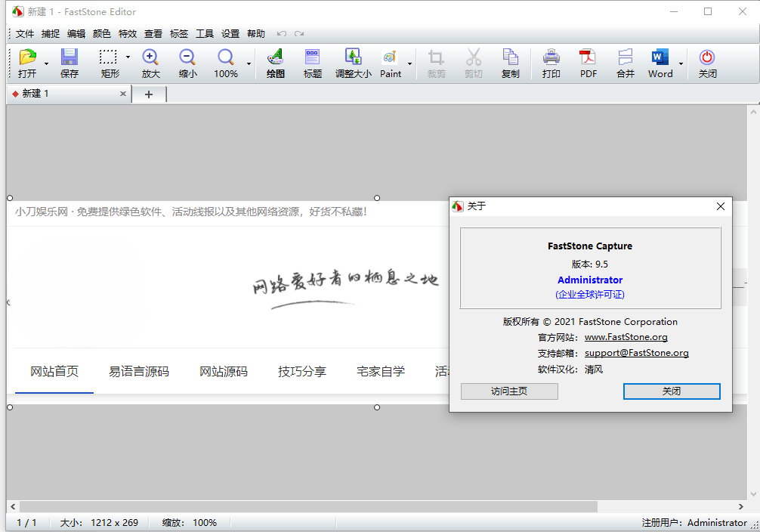Click the scroll left arrow
This screenshot has width=760, height=532.
[13, 507]
